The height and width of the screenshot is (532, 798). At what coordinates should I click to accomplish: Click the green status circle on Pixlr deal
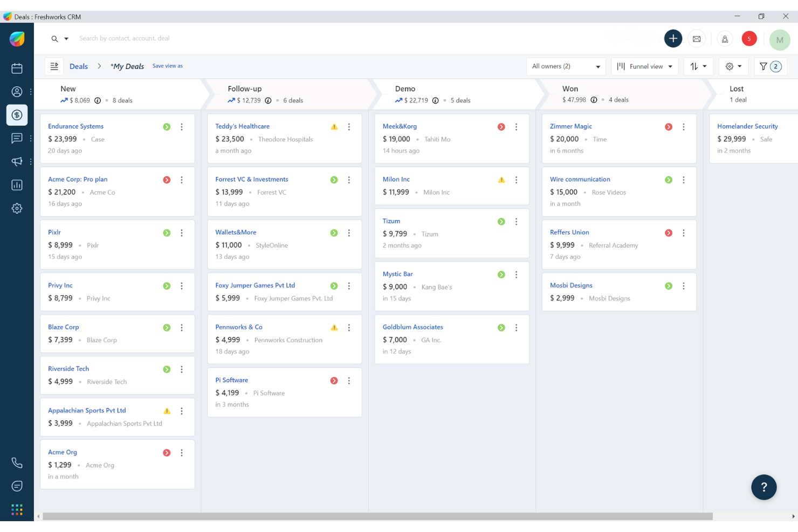tap(166, 232)
